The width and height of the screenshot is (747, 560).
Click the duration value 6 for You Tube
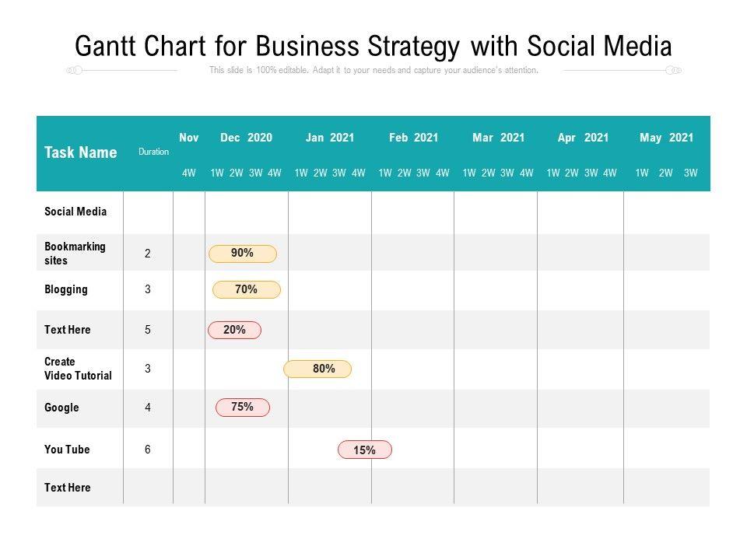(148, 450)
